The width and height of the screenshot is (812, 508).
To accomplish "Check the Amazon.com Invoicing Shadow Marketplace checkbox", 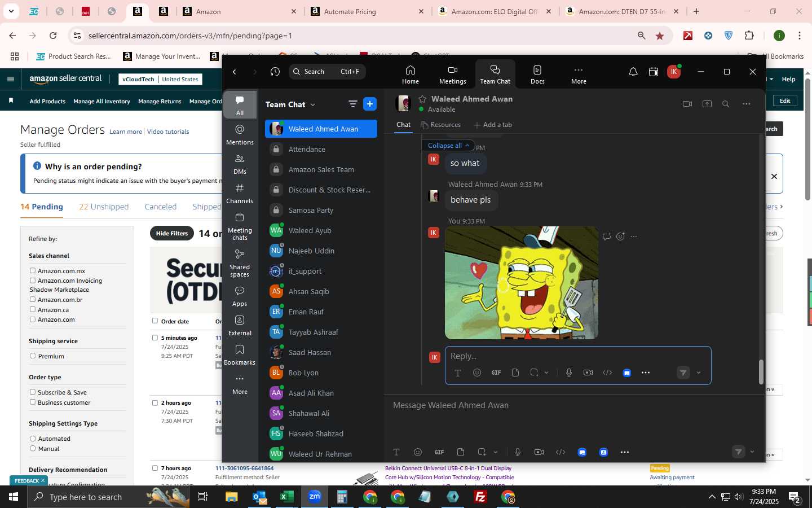I will (x=33, y=281).
